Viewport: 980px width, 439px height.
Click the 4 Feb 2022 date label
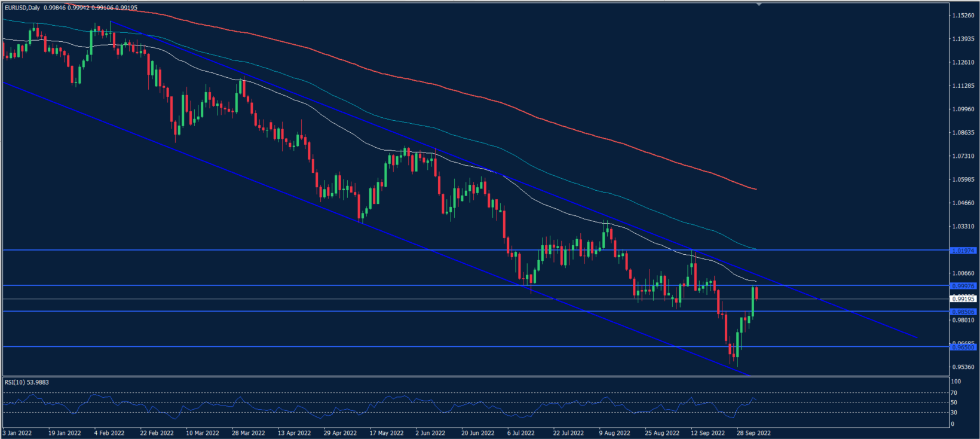coord(109,433)
